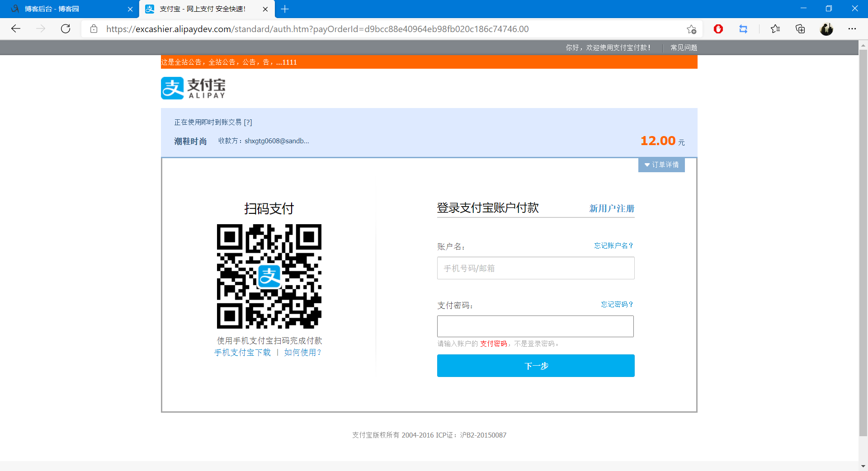Open the 手机支付宝下载 link

tap(242, 353)
